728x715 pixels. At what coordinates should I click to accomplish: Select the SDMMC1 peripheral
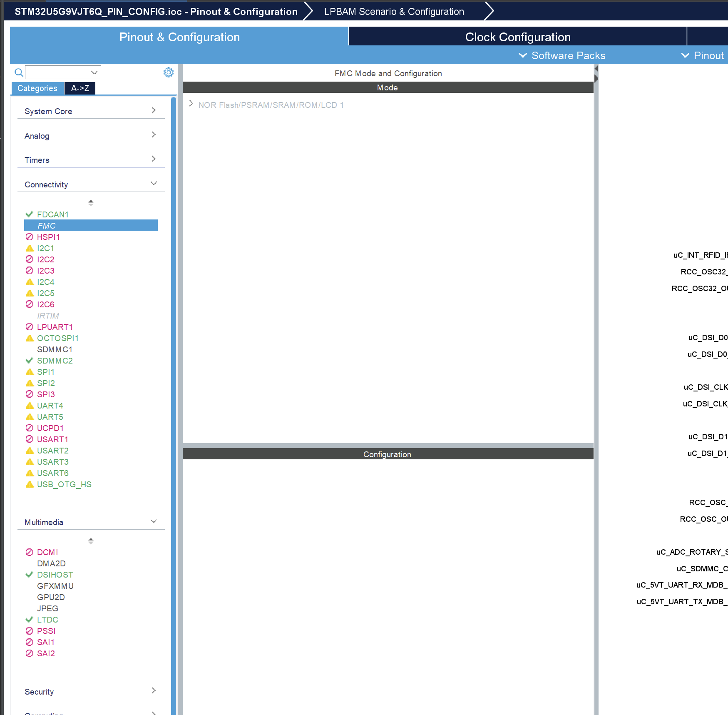point(55,349)
